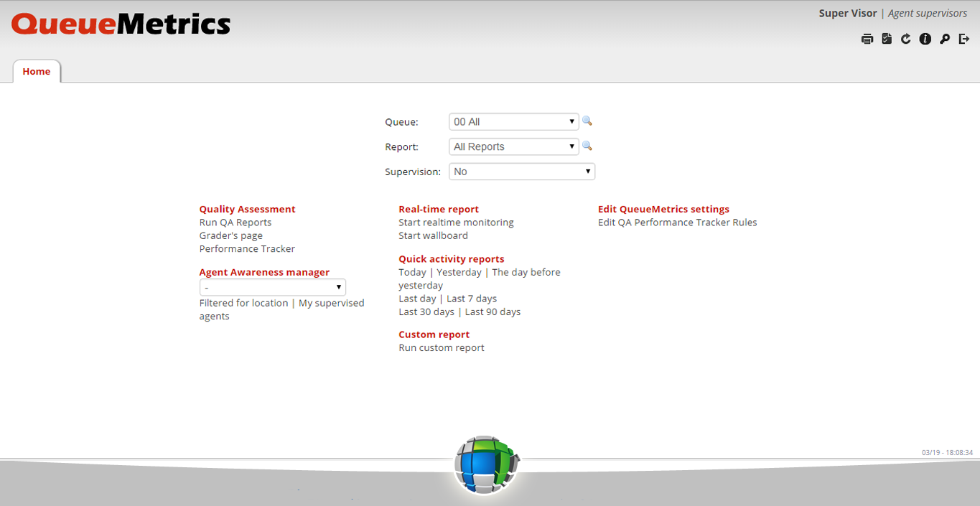Click the refresh arrow icon

click(906, 39)
